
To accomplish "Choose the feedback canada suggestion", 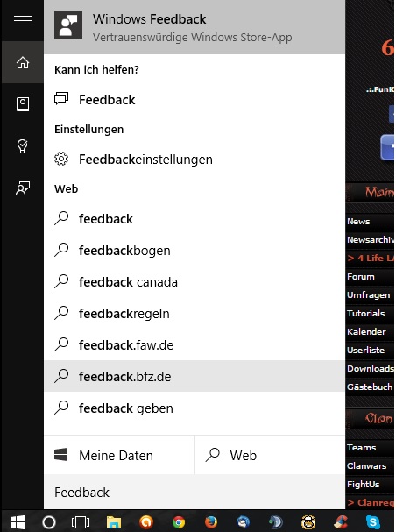I will (194, 282).
